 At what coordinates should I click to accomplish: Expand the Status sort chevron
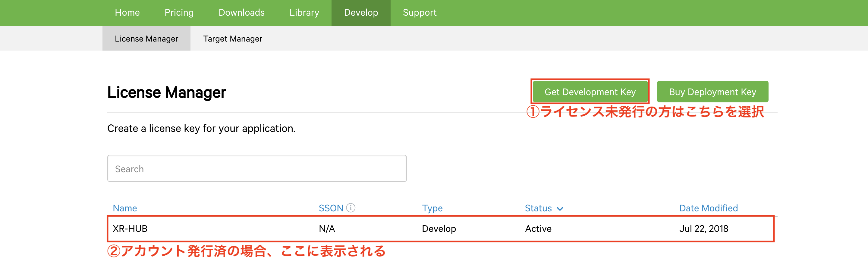coord(560,209)
